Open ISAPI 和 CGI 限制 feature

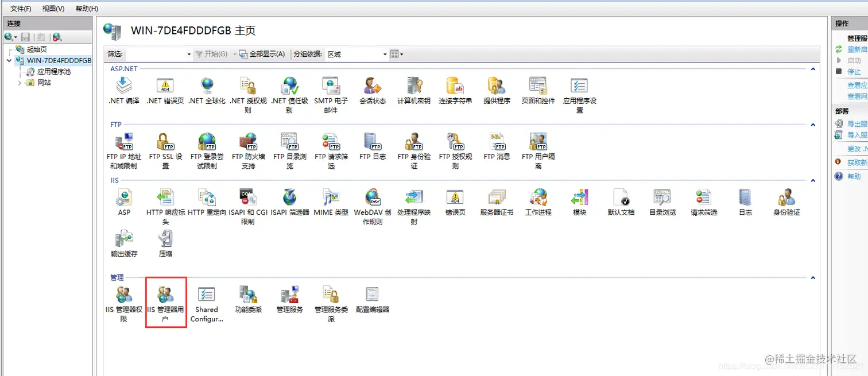248,207
